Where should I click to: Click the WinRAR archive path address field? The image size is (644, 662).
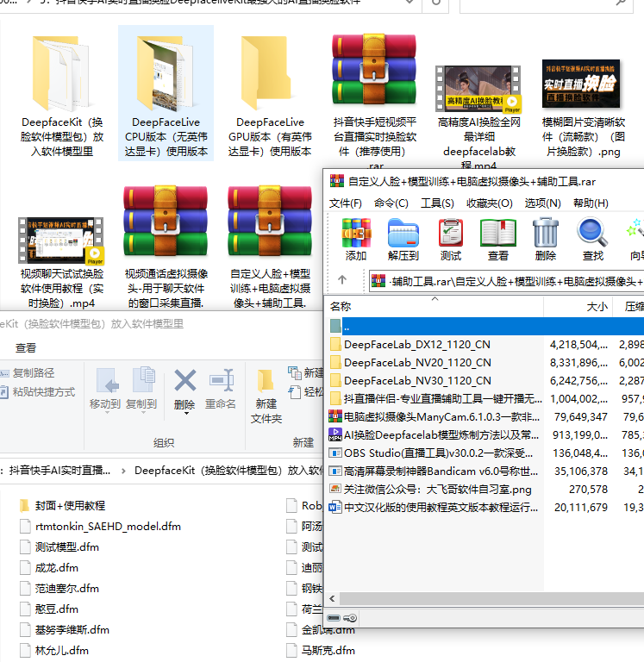[507, 281]
